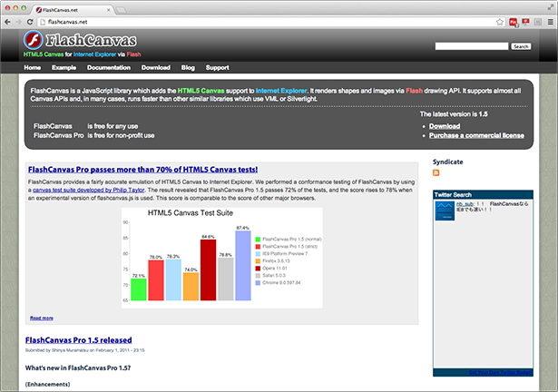Click the browser forward arrow
Screen dimensions: 558x392
(19, 22)
